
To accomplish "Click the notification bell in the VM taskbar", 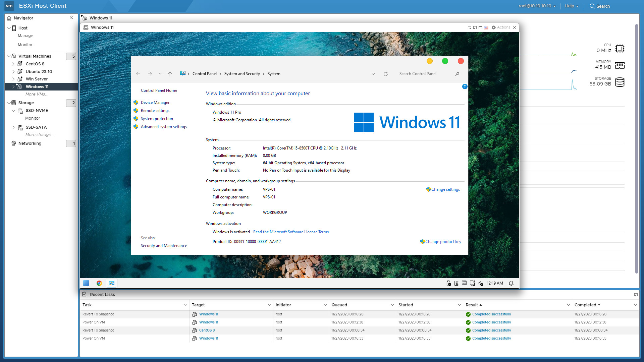I will coord(511,283).
